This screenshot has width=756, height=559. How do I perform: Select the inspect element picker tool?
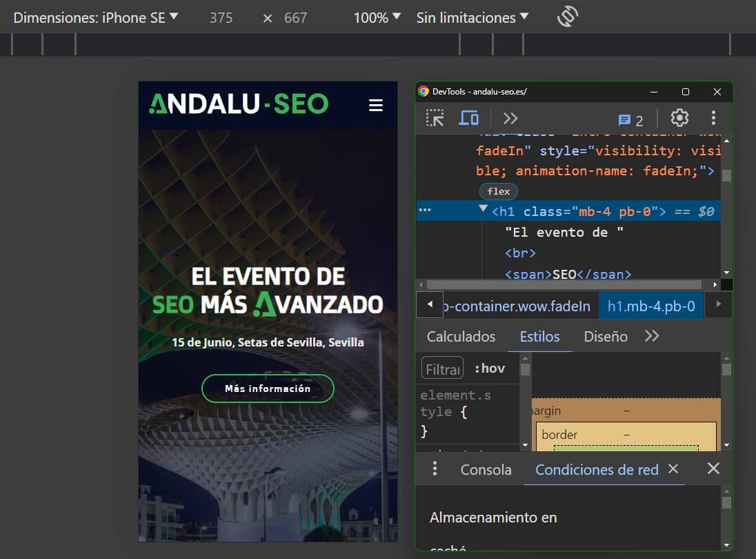click(435, 119)
